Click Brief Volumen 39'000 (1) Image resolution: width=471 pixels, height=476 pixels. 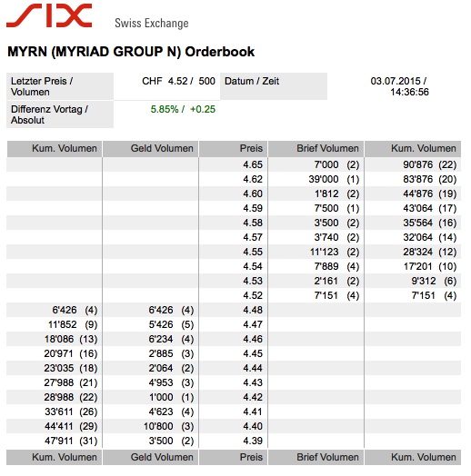point(334,179)
